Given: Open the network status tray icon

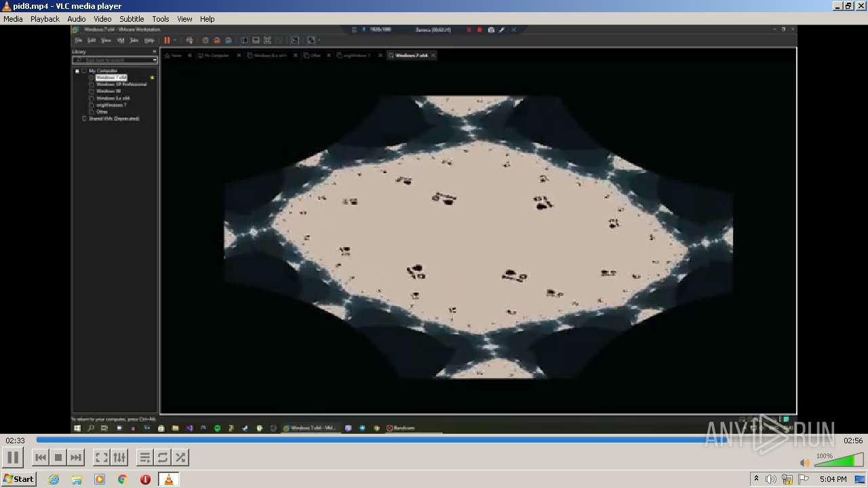Looking at the screenshot, I should pos(787,479).
